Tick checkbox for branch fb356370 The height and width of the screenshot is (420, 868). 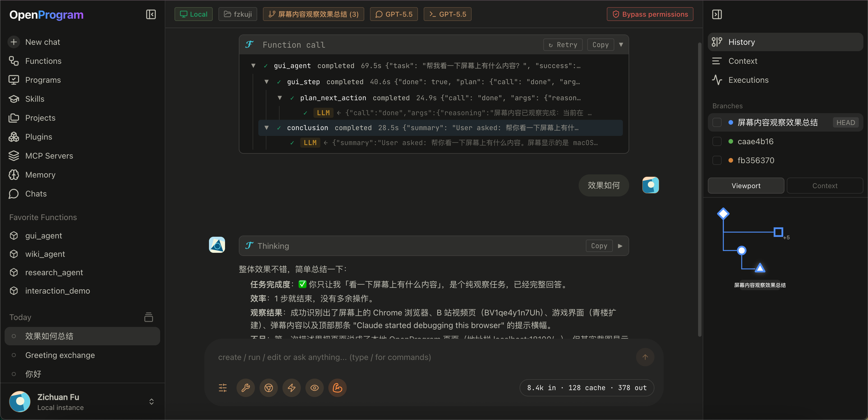717,160
